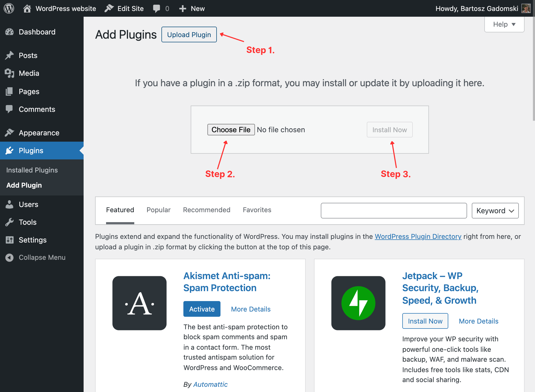The image size is (535, 392).
Task: Open the Users menu
Action: (42, 204)
